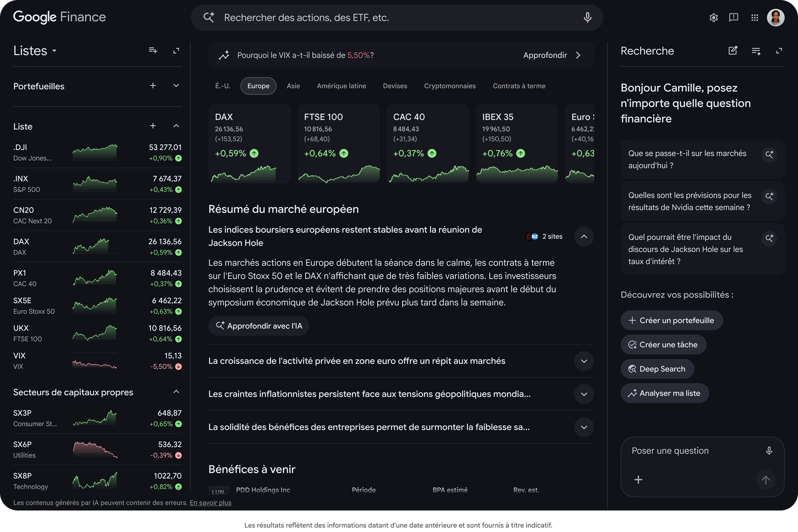Click search icon on marchés aujourd'hui suggestion
Viewport: 798px width, 532px height.
[x=769, y=154]
